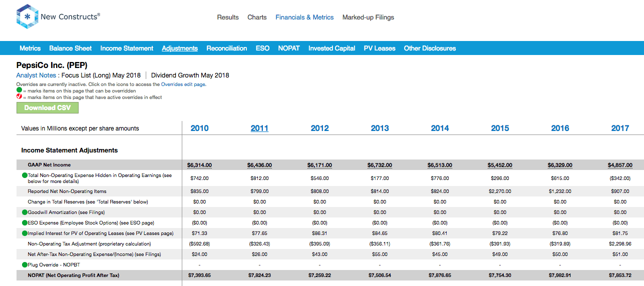Screen dimensions: 644x286
Task: Click the GAAP Net Income row label
Action: pyautogui.click(x=49, y=165)
